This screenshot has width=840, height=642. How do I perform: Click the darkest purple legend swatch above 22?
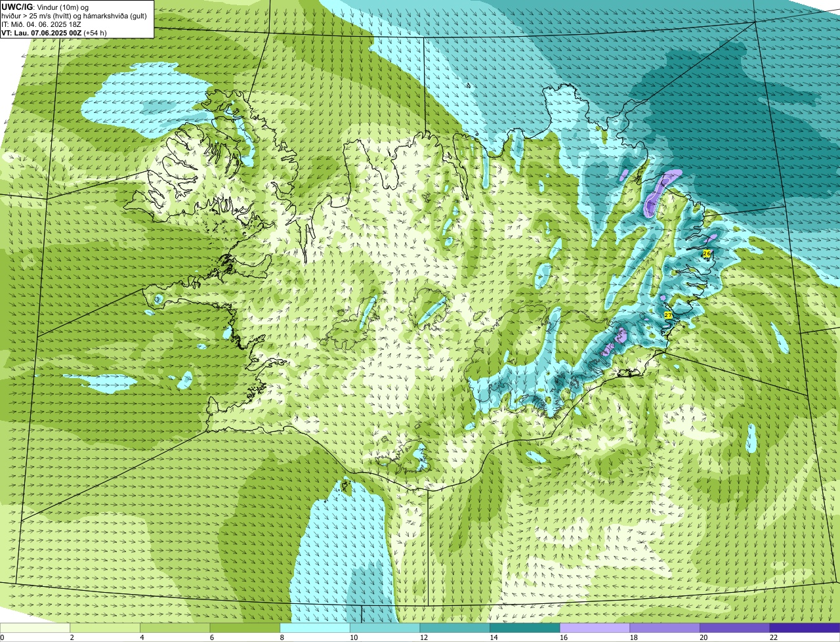805,628
